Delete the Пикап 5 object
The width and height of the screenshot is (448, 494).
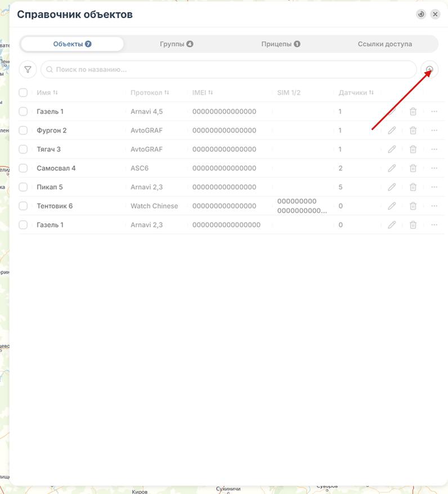(413, 187)
